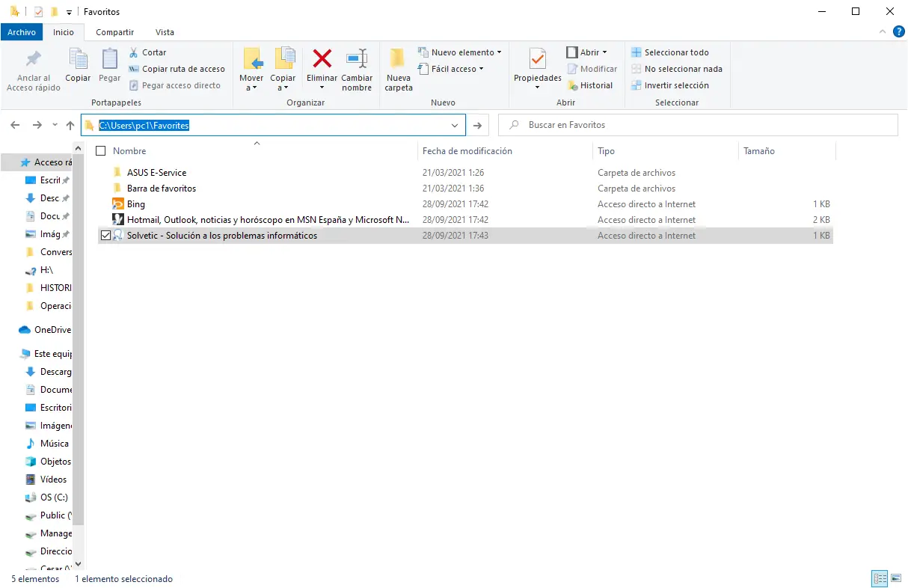
Task: Create a Nueva carpeta
Action: click(x=399, y=70)
